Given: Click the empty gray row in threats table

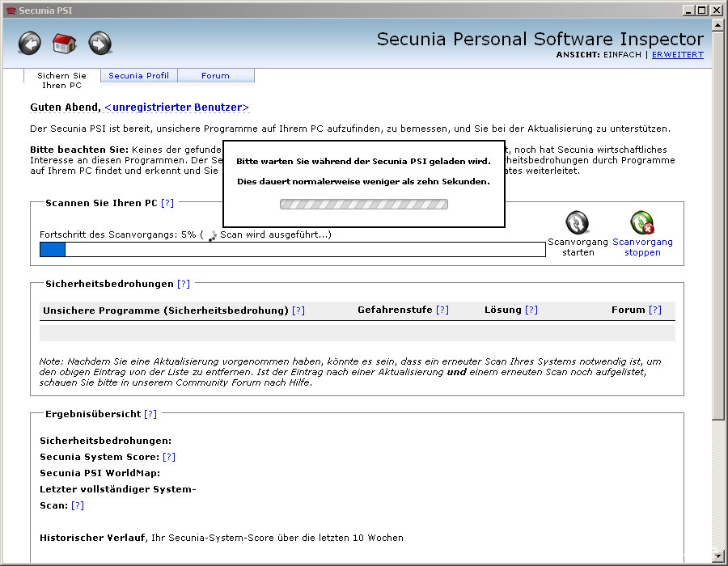Looking at the screenshot, I should point(357,333).
